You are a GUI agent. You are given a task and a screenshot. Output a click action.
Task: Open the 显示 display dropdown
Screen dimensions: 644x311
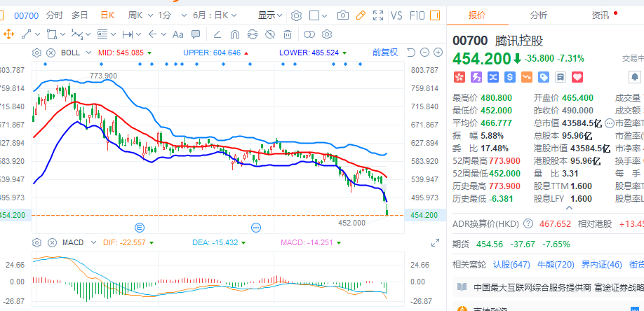click(270, 15)
